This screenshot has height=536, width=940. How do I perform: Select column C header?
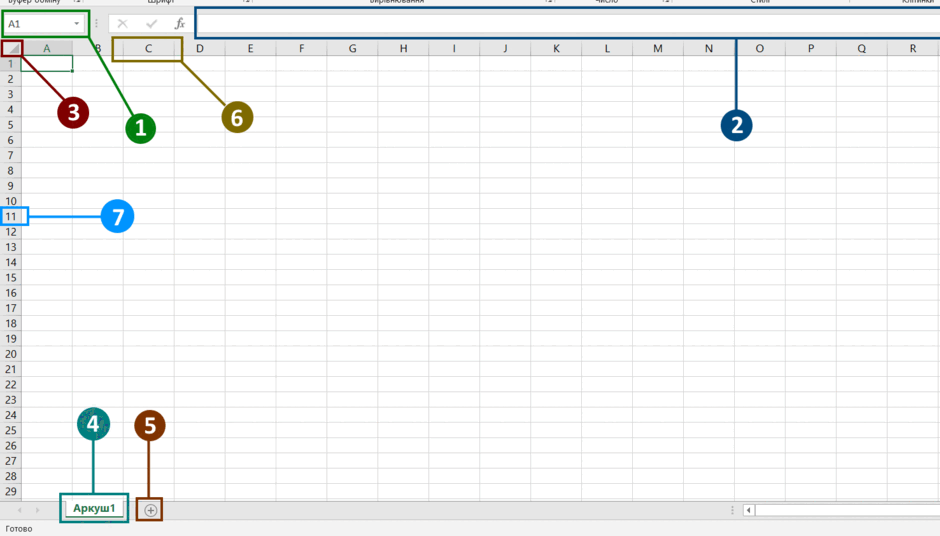[148, 49]
